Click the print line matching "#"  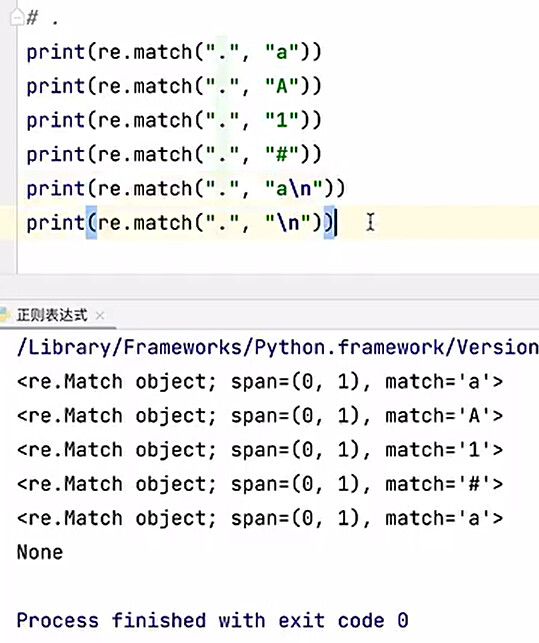174,155
